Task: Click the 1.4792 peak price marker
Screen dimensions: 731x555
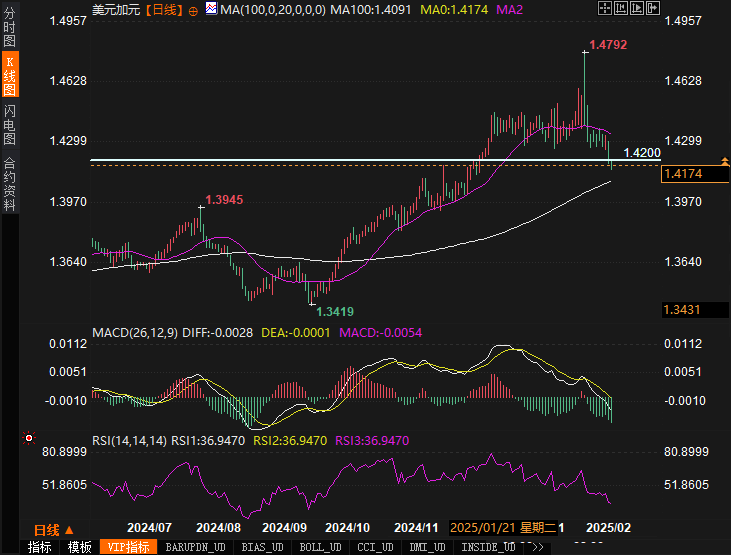Action: 608,45
